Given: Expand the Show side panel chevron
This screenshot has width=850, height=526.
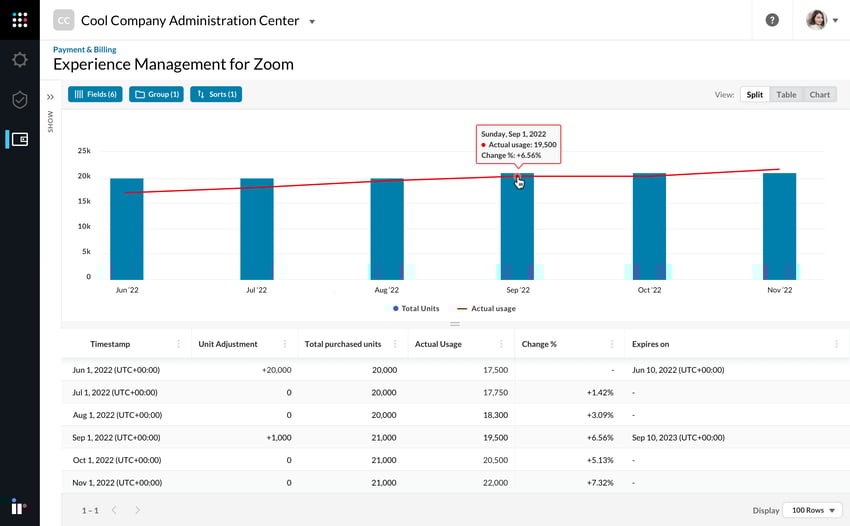Looking at the screenshot, I should [50, 97].
